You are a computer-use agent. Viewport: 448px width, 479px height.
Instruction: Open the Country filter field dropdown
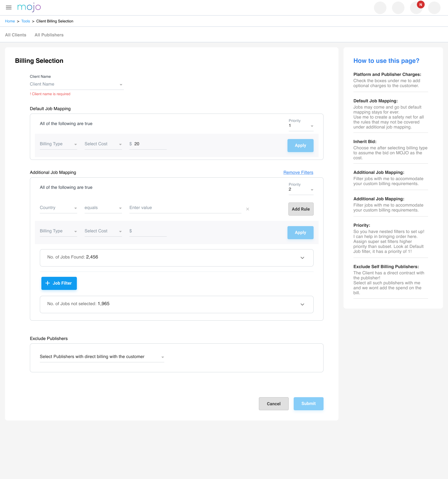tap(58, 208)
